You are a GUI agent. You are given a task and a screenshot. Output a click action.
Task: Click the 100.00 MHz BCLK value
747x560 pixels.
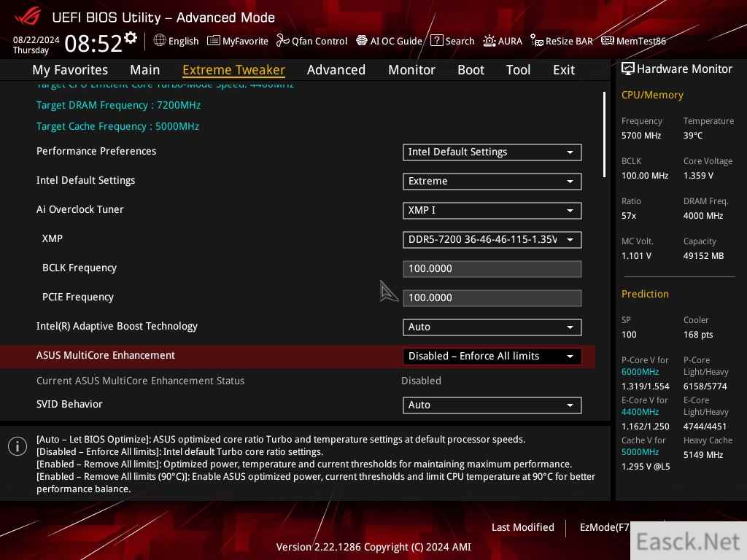tap(645, 175)
